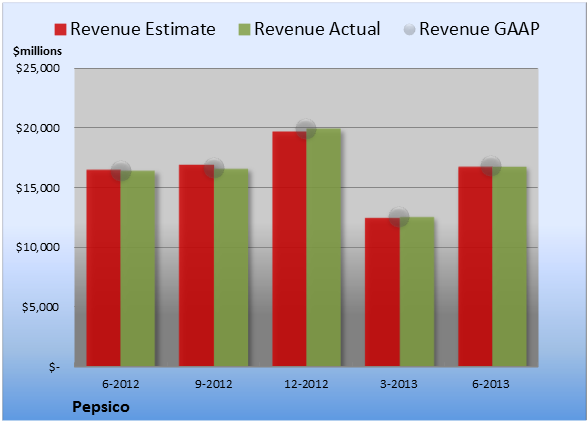Click the $millions axis unit label

pyautogui.click(x=37, y=51)
